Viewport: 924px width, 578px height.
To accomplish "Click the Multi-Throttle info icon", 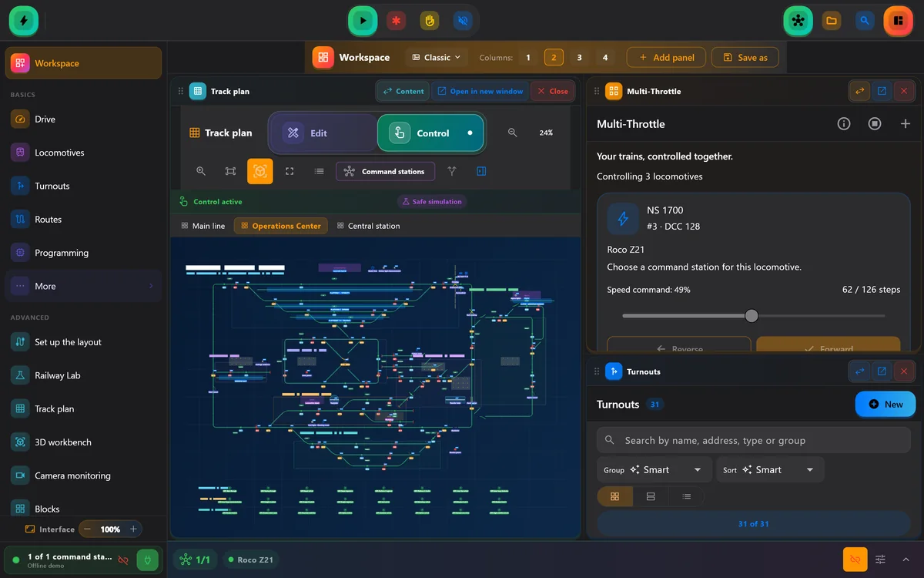I will (x=844, y=123).
